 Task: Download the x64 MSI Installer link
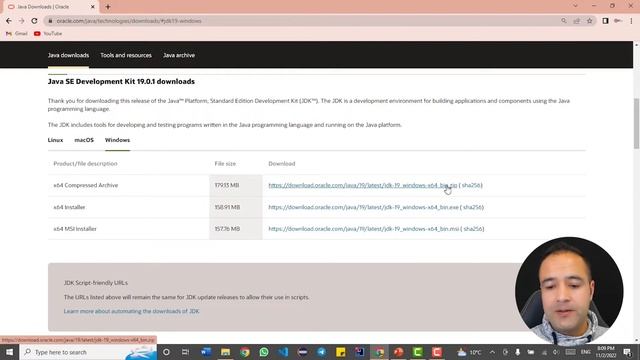click(364, 229)
